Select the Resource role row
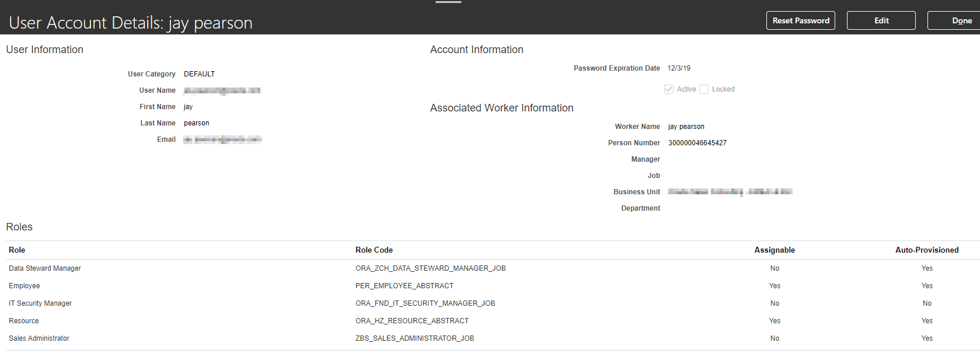980x360 pixels. click(x=24, y=321)
